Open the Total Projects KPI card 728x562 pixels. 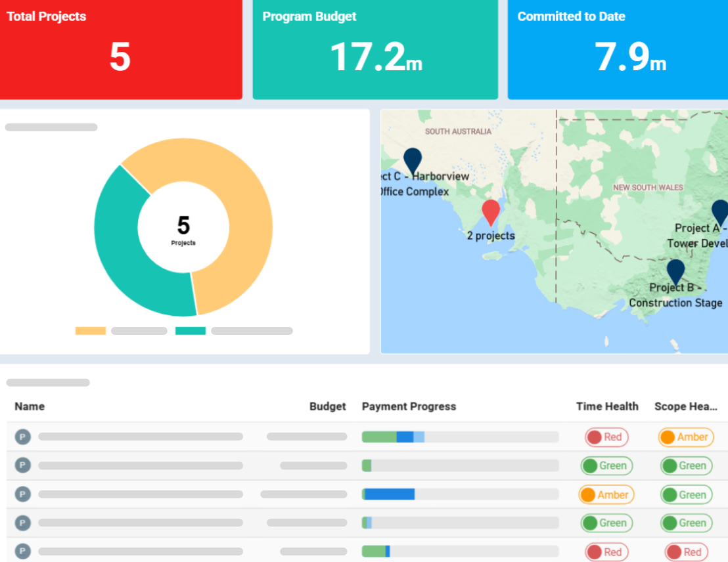tap(122, 49)
